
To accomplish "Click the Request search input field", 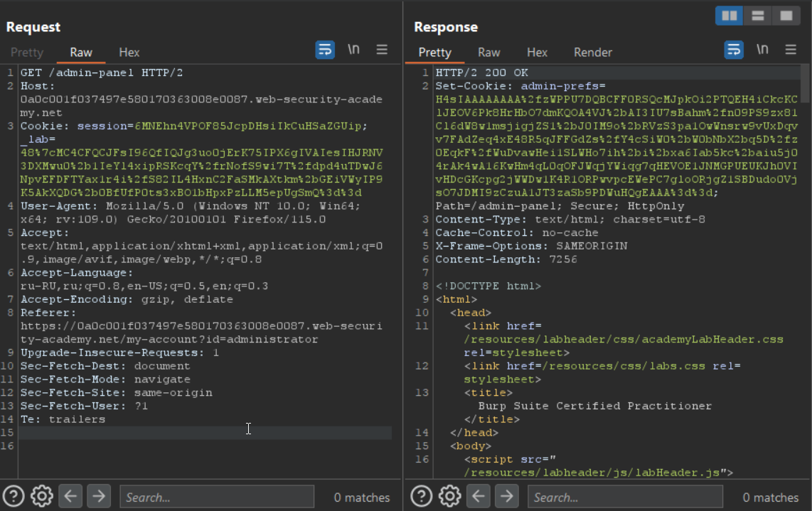I will [217, 497].
